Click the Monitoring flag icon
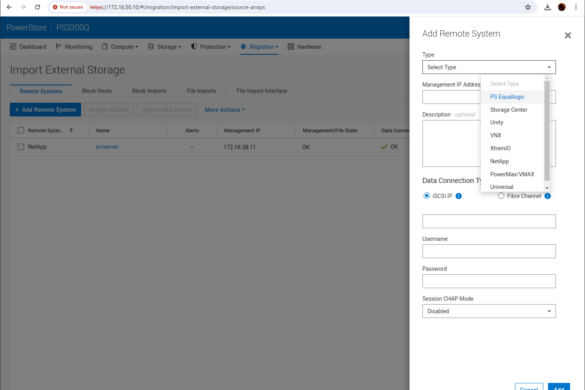Viewport: 585px width, 390px height. pyautogui.click(x=58, y=47)
